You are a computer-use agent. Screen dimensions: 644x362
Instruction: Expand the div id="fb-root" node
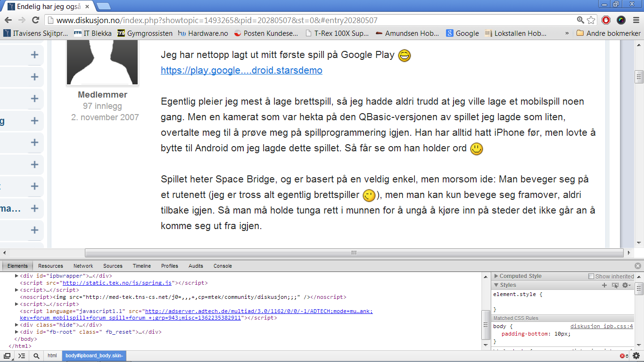click(17, 332)
